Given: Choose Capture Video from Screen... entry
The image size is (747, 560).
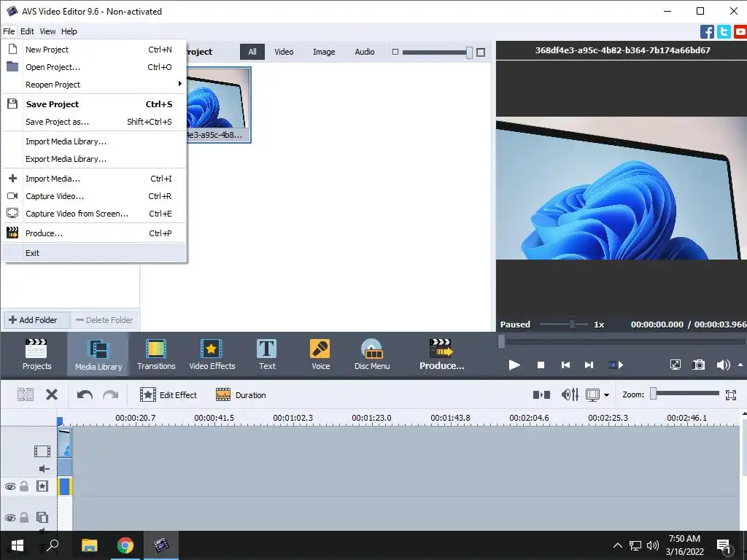Looking at the screenshot, I should 94,214.
